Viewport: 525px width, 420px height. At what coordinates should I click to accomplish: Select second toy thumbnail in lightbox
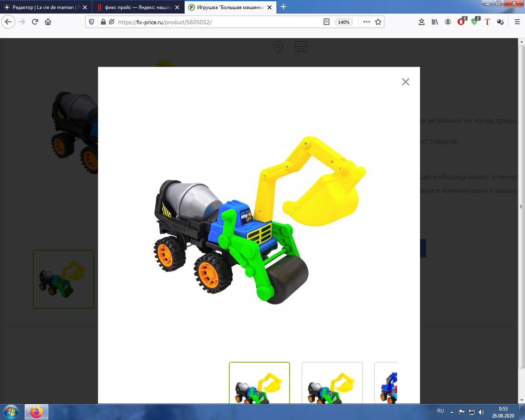(332, 383)
